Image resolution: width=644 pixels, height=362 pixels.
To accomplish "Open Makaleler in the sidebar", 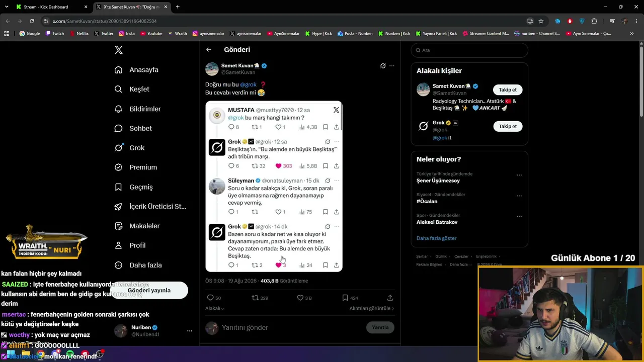I will pos(137,226).
